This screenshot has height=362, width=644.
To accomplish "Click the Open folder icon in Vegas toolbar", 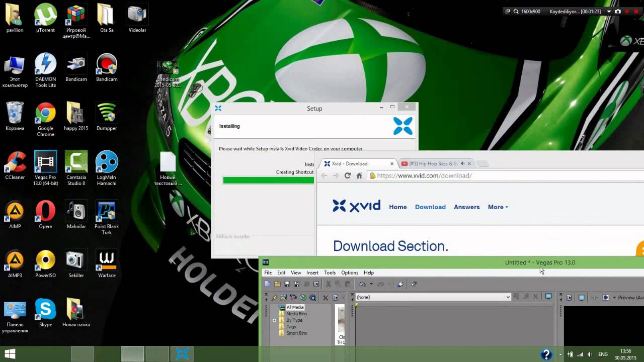I will (277, 284).
